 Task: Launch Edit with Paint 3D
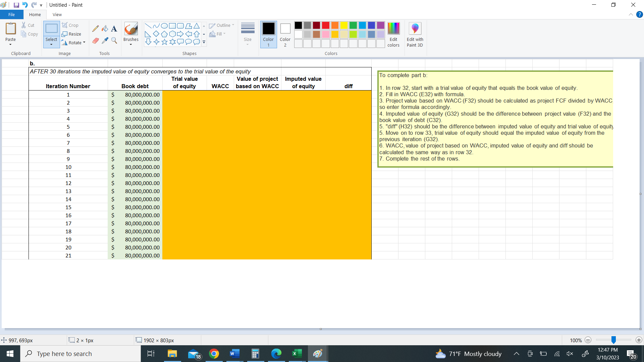coord(415,34)
